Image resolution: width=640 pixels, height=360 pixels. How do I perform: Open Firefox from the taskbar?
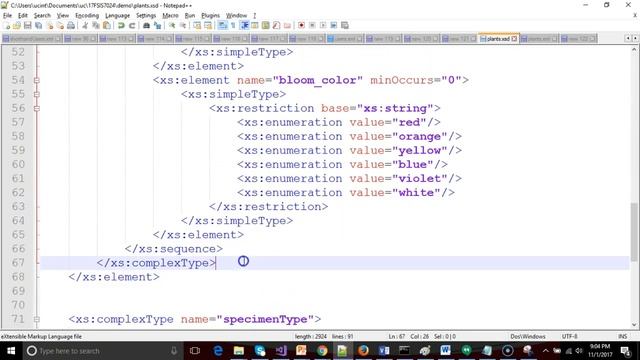(x=363, y=351)
